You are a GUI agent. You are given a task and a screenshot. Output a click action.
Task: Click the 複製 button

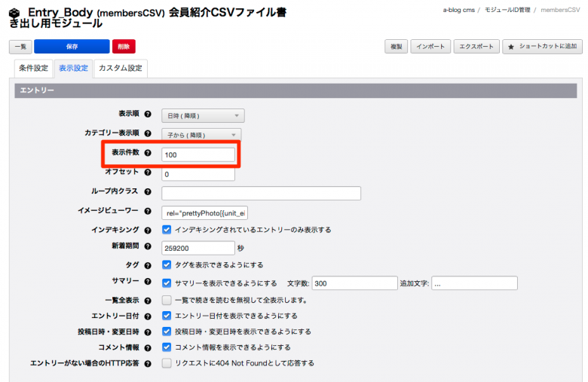[x=396, y=47]
